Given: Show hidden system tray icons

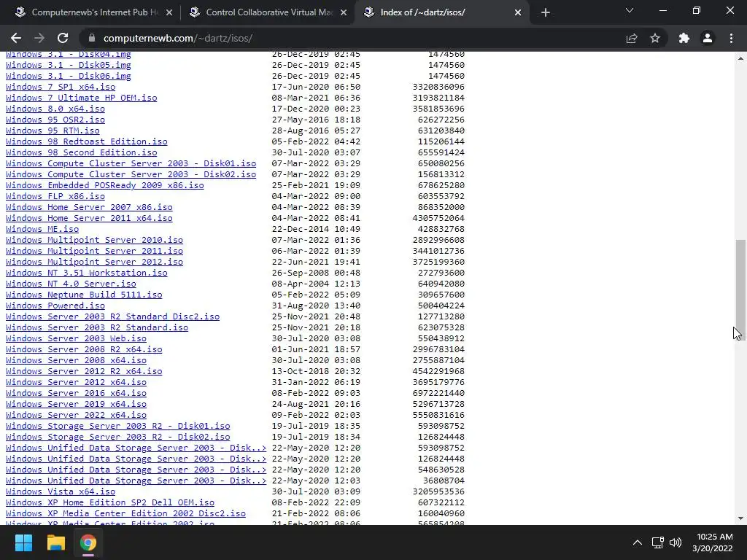Looking at the screenshot, I should pos(637,542).
